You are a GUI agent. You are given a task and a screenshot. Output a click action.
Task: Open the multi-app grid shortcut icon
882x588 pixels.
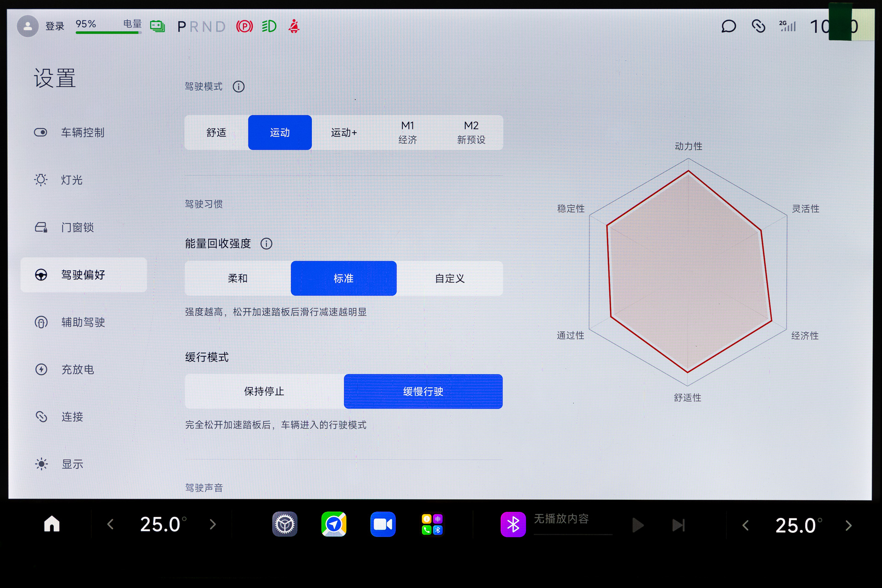coord(432,524)
